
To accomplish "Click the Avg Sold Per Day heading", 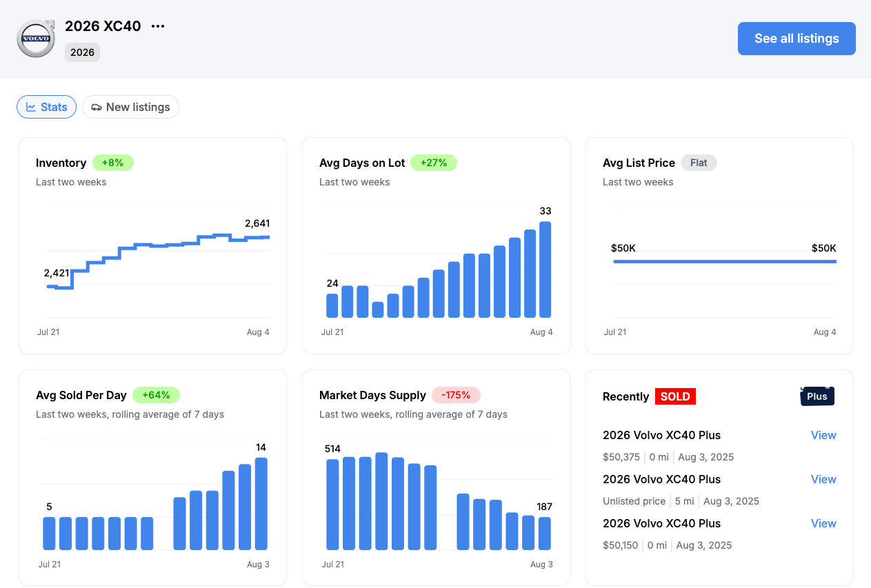I will tap(81, 395).
